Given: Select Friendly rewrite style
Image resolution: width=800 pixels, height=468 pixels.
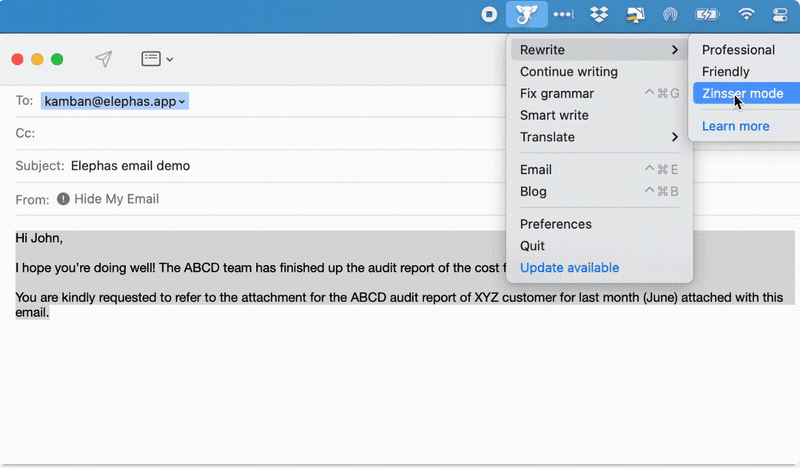Looking at the screenshot, I should point(726,72).
